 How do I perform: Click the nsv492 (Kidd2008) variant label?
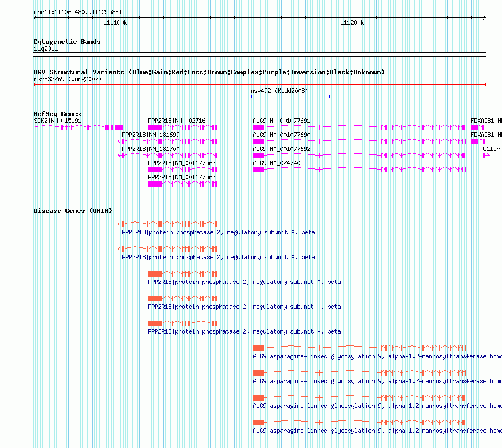279,91
